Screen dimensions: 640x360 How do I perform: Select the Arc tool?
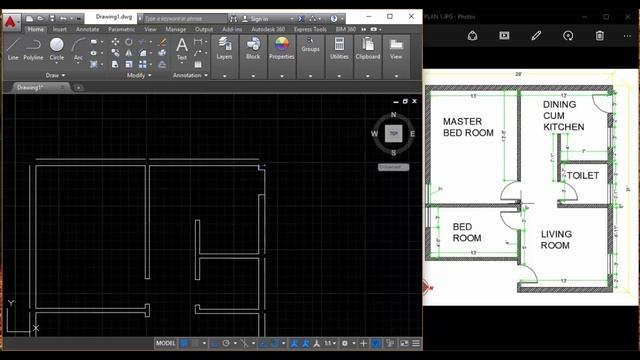[78, 49]
